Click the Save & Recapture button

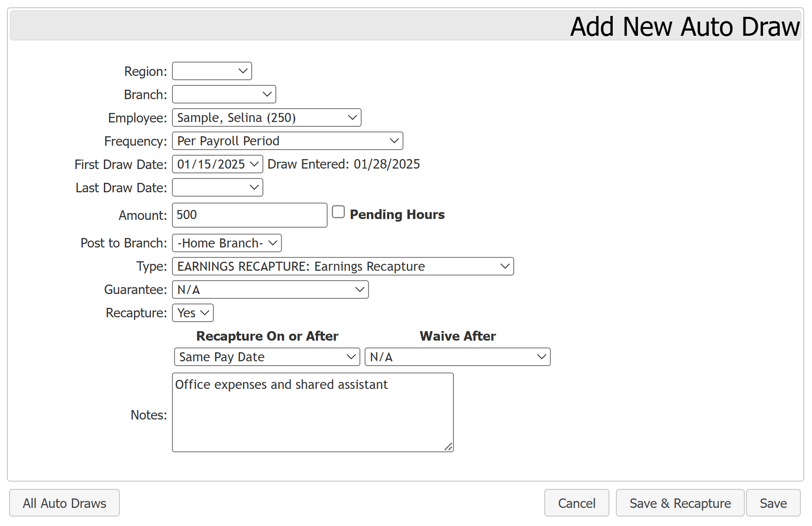point(680,503)
